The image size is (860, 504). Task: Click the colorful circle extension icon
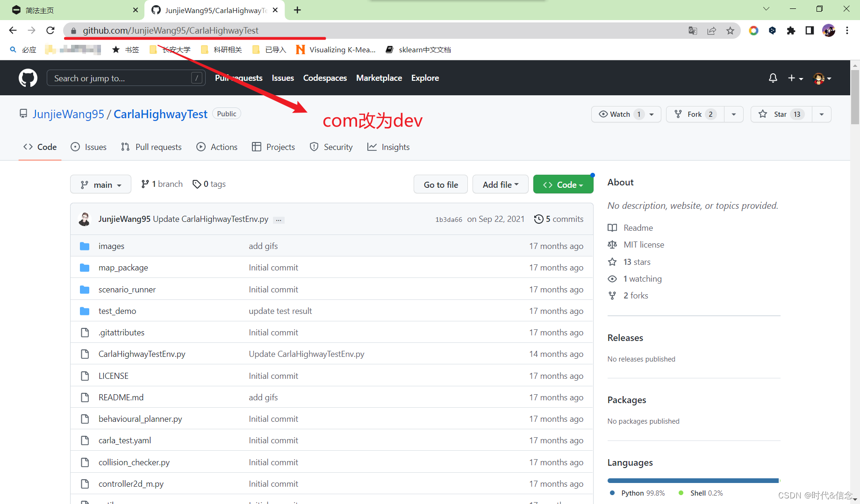[753, 31]
